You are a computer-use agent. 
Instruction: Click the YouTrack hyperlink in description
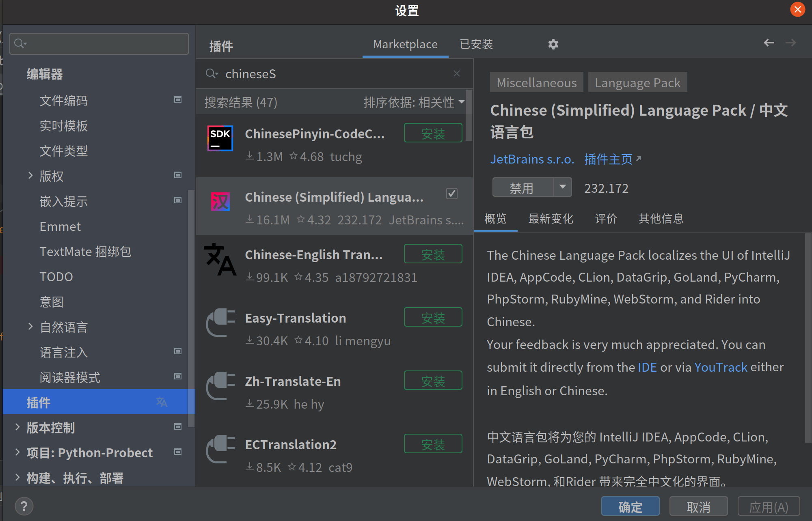[x=720, y=367]
